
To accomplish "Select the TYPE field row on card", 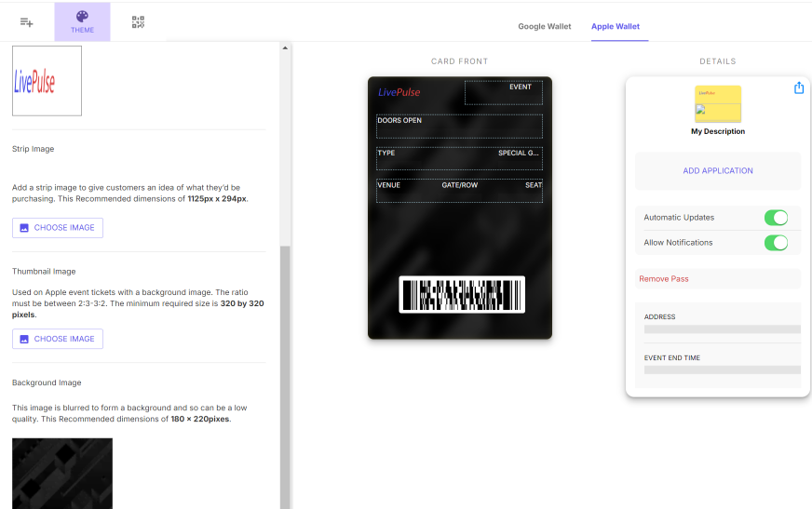I will (459, 158).
